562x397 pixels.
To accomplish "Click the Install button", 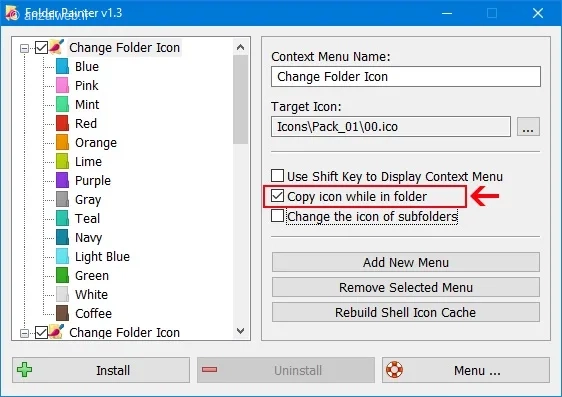I will click(101, 370).
